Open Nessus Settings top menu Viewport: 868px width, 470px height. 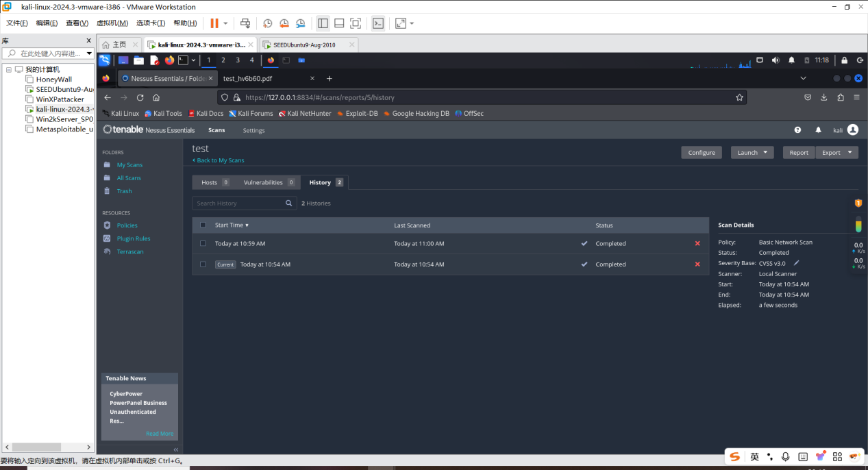pyautogui.click(x=253, y=130)
